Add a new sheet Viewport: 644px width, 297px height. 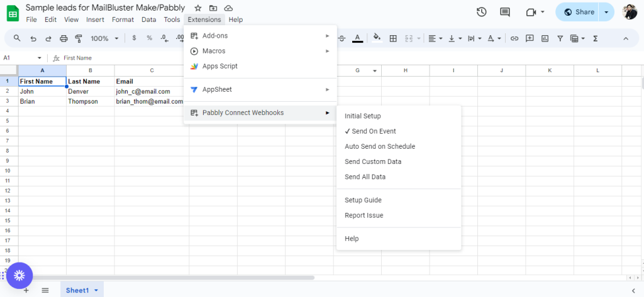tap(26, 291)
